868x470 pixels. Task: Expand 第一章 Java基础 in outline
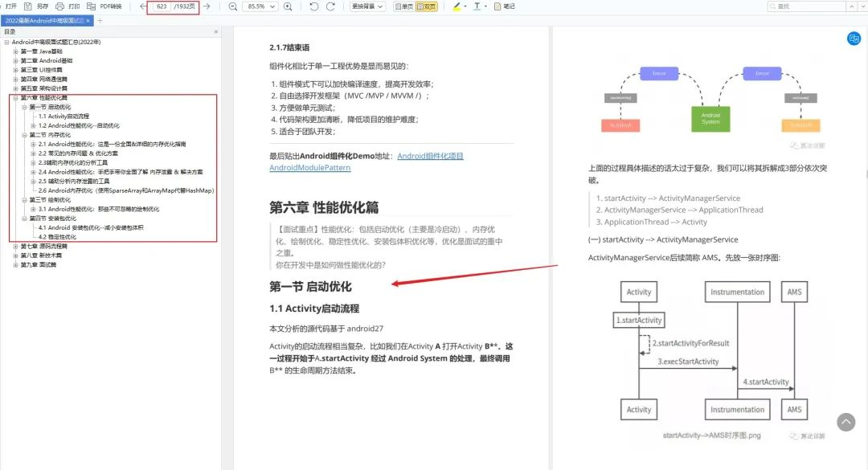coord(15,51)
